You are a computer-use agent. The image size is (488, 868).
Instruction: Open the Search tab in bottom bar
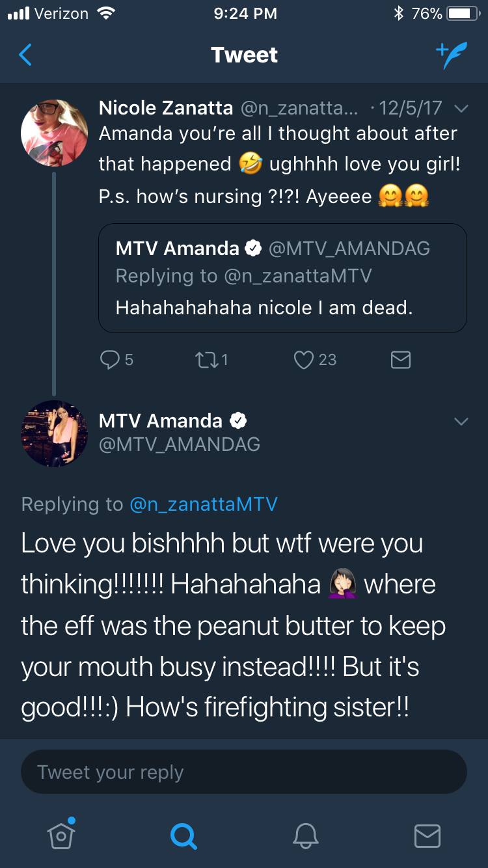coord(183,835)
